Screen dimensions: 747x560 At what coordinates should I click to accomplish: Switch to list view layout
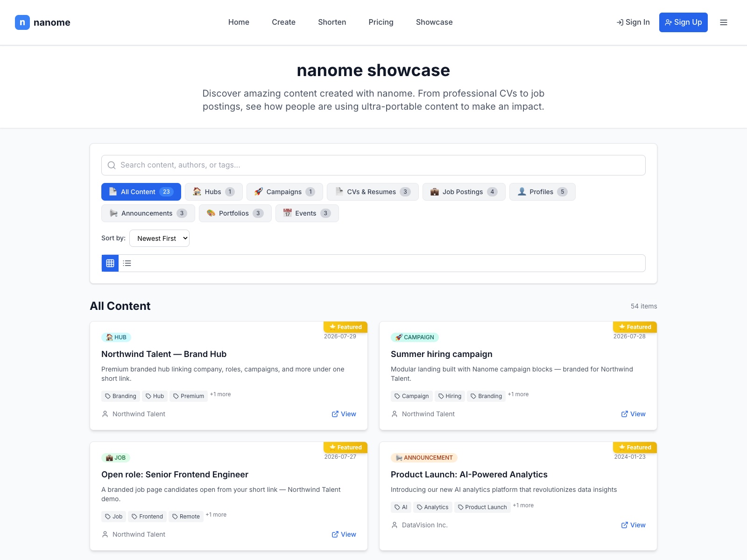[127, 263]
